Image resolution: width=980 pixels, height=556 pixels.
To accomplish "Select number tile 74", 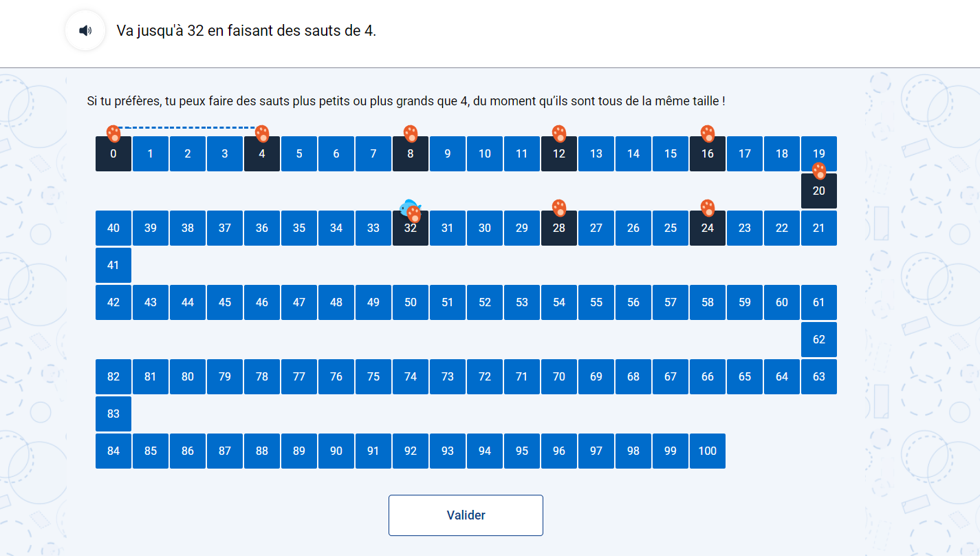I will click(411, 376).
